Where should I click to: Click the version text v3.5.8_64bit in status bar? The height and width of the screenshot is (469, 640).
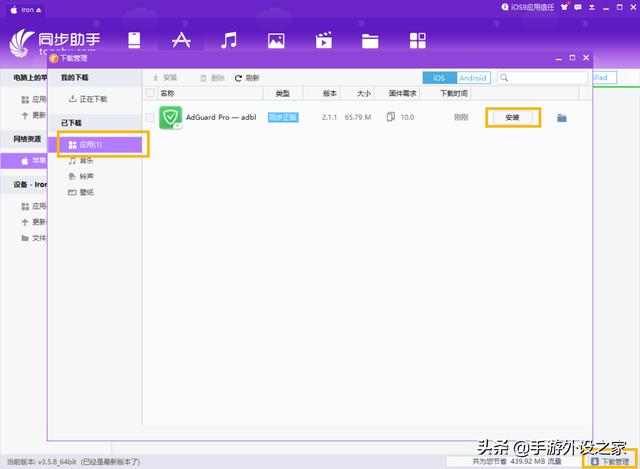57,462
